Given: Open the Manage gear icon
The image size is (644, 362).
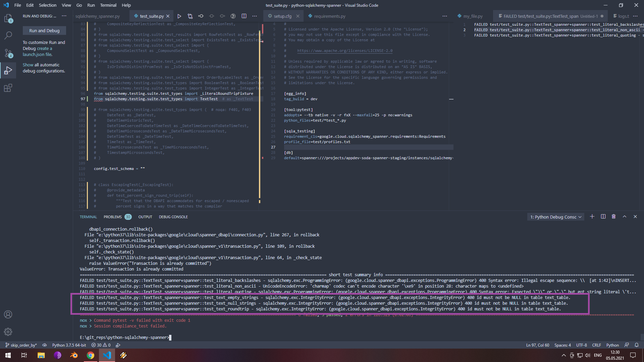Looking at the screenshot, I should tap(8, 332).
